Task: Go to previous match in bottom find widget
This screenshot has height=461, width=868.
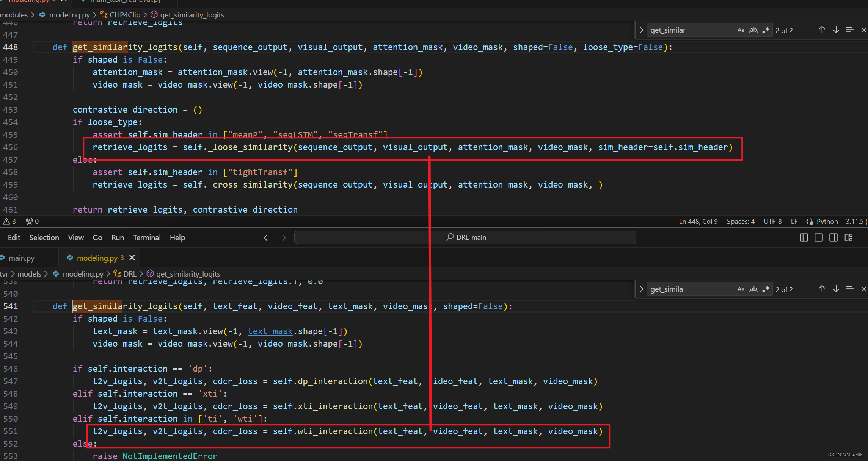Action: point(822,289)
